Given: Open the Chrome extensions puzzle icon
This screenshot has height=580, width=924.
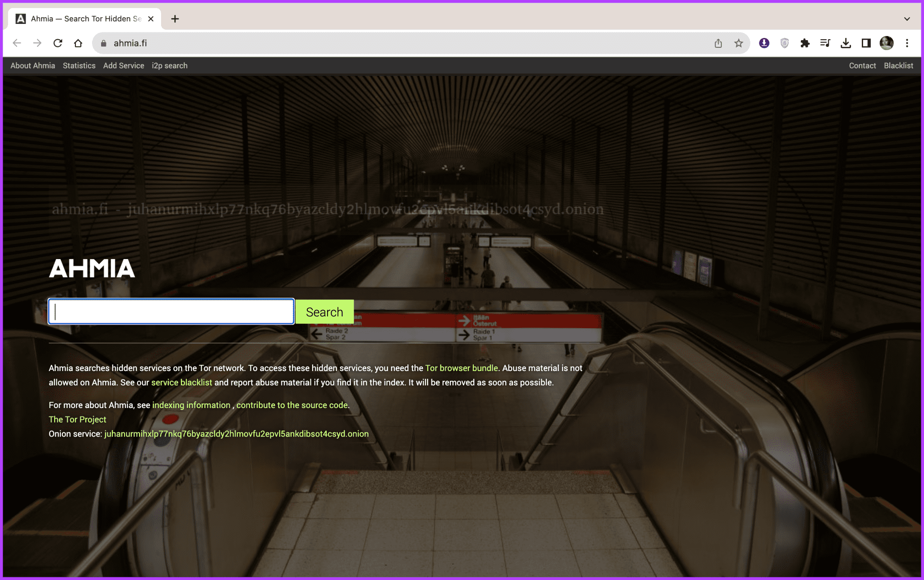Looking at the screenshot, I should pyautogui.click(x=805, y=43).
